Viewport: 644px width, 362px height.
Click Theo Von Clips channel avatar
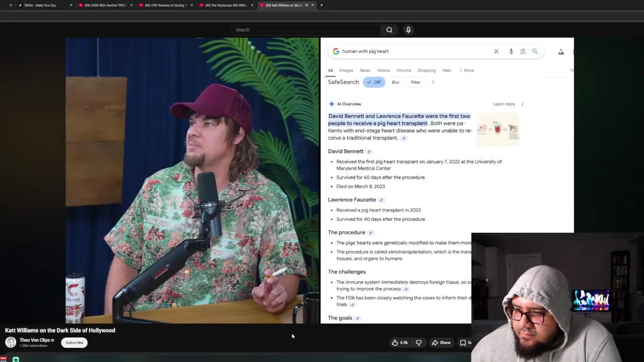11,342
